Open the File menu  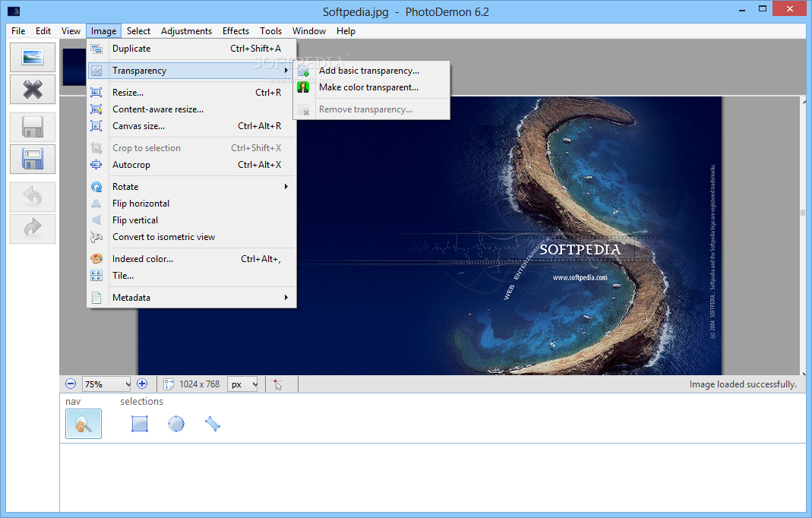pos(18,31)
